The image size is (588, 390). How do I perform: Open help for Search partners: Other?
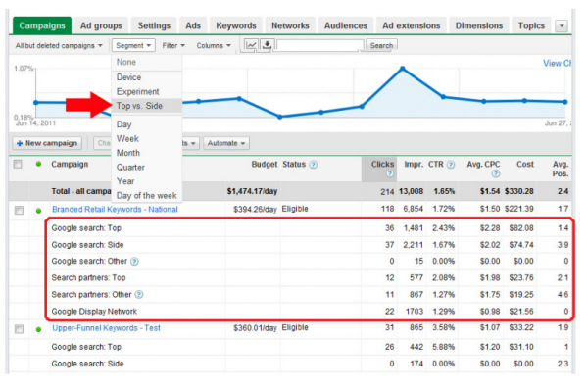point(139,294)
